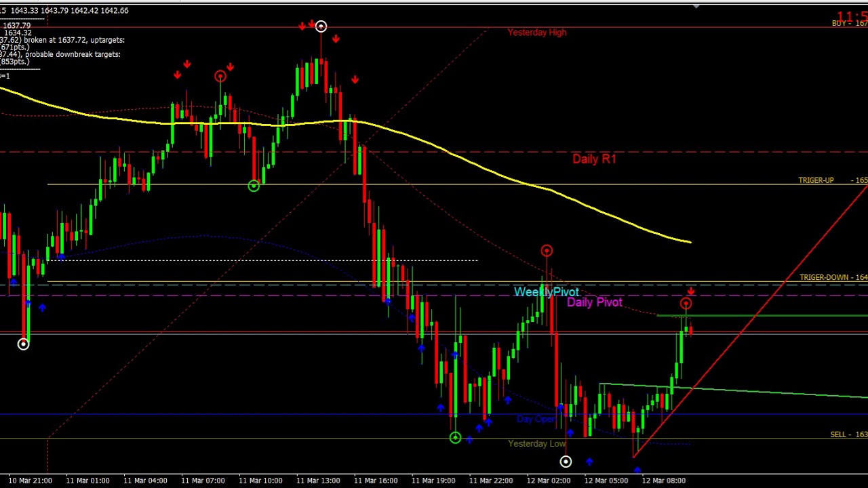Select the red circle marker above WeeklyPivot label
Viewport: 868px width, 488px height.
[x=547, y=251]
